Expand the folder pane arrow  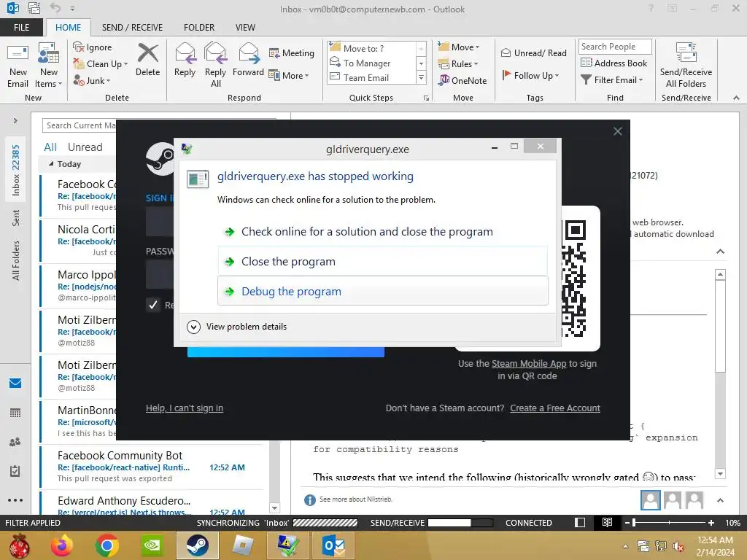point(15,121)
